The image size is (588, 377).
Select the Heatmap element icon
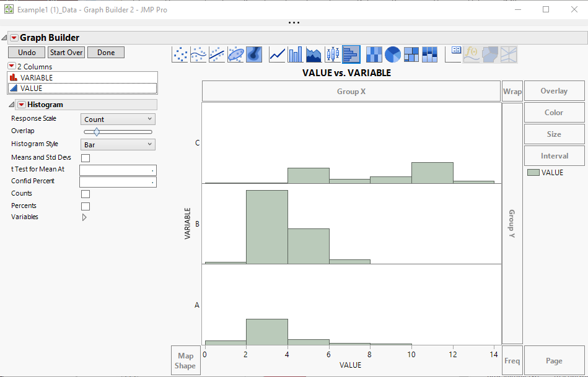tap(374, 54)
